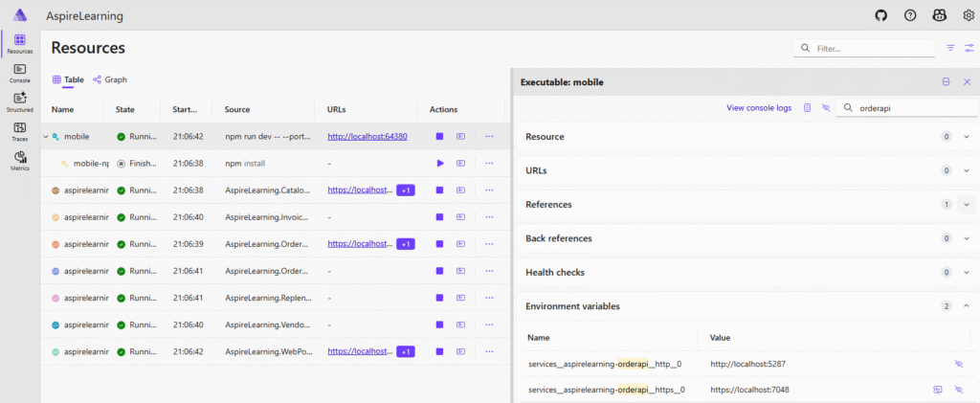Viewport: 980px width, 403px height.
Task: Sort by the Name column header
Action: click(x=62, y=109)
